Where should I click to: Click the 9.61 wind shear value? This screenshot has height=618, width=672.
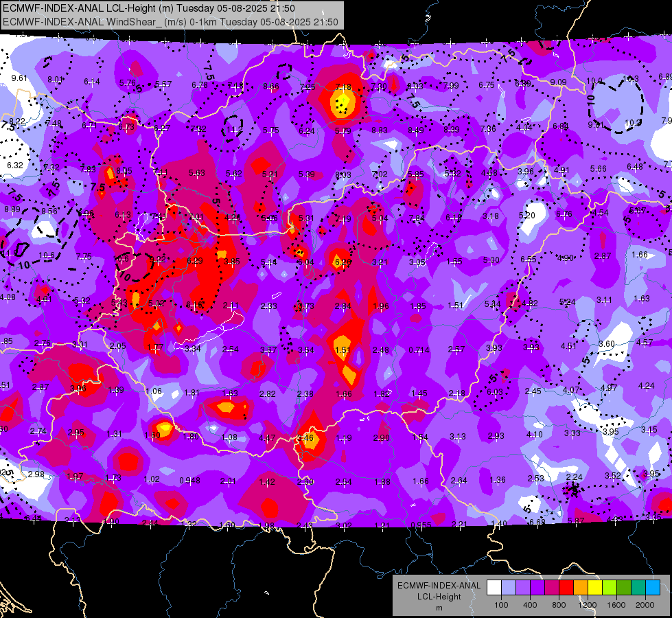tap(19, 78)
